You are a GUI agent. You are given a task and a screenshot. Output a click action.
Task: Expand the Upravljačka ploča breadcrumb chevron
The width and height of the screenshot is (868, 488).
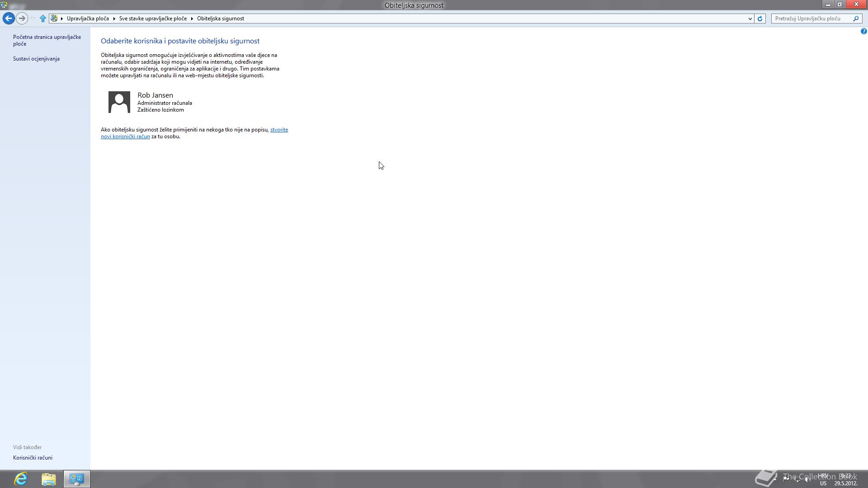tap(114, 19)
